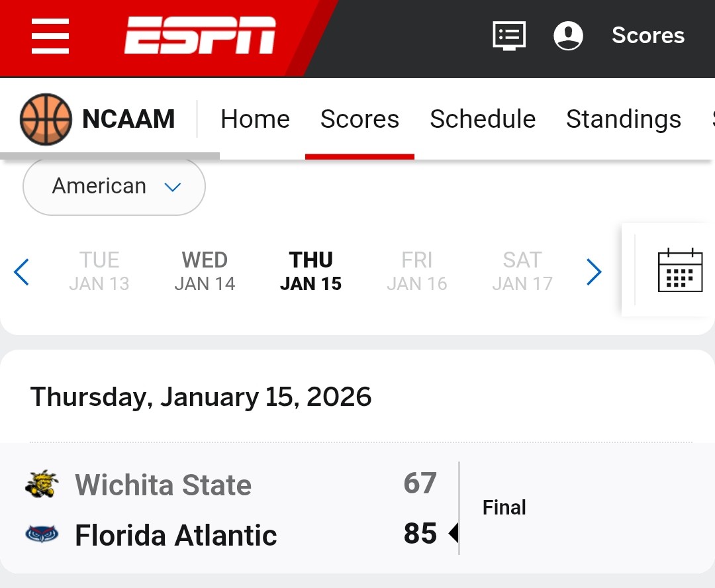Click the Florida Atlantic owl logo

pyautogui.click(x=42, y=534)
